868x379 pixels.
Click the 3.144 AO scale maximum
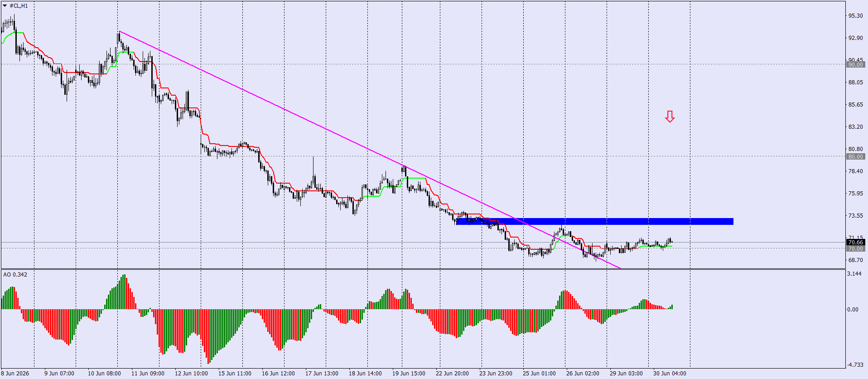[854, 274]
